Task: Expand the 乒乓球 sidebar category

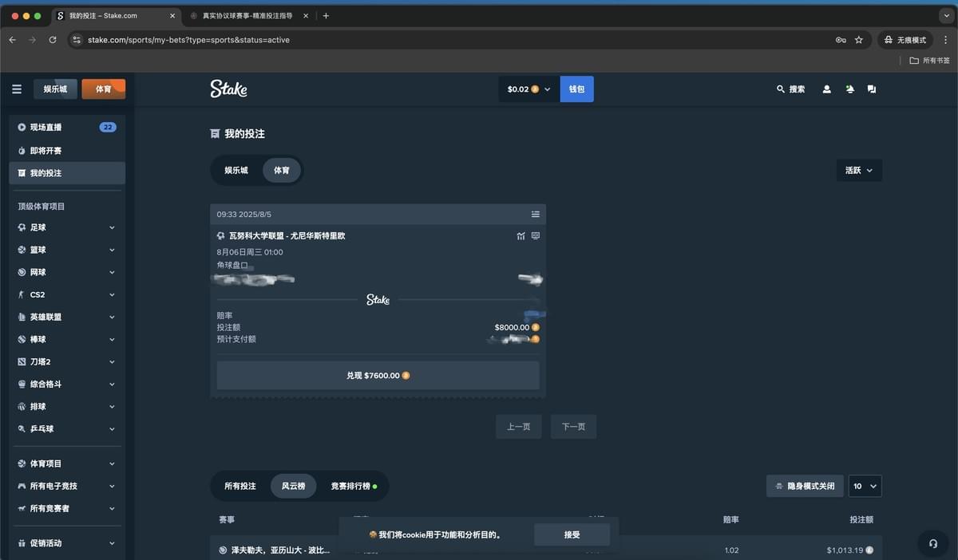Action: click(x=67, y=428)
